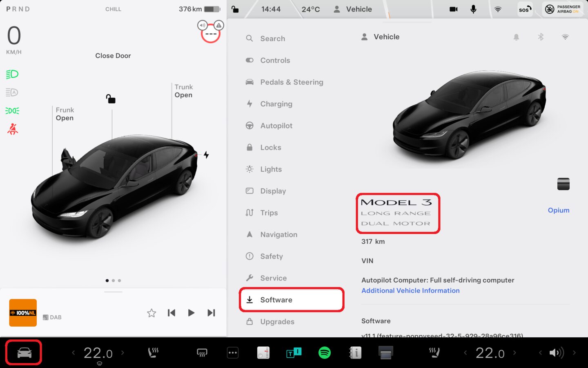Tap the microphone voice command icon
Viewport: 588px width, 368px height.
click(x=473, y=9)
